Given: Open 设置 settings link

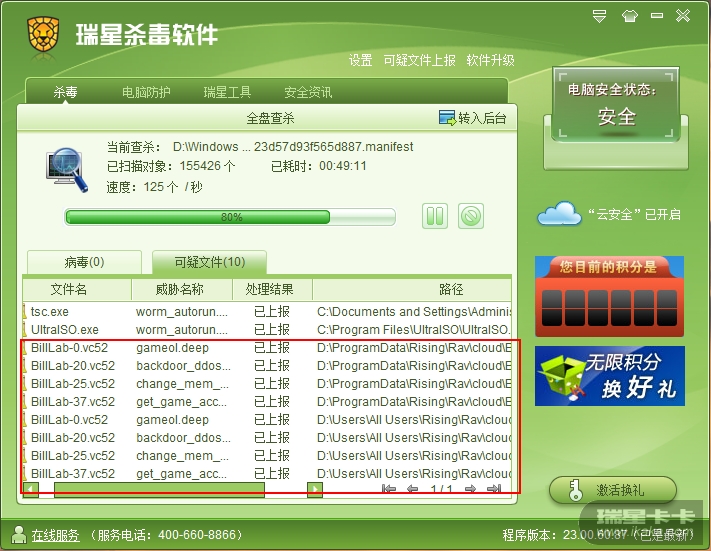Looking at the screenshot, I should tap(360, 60).
